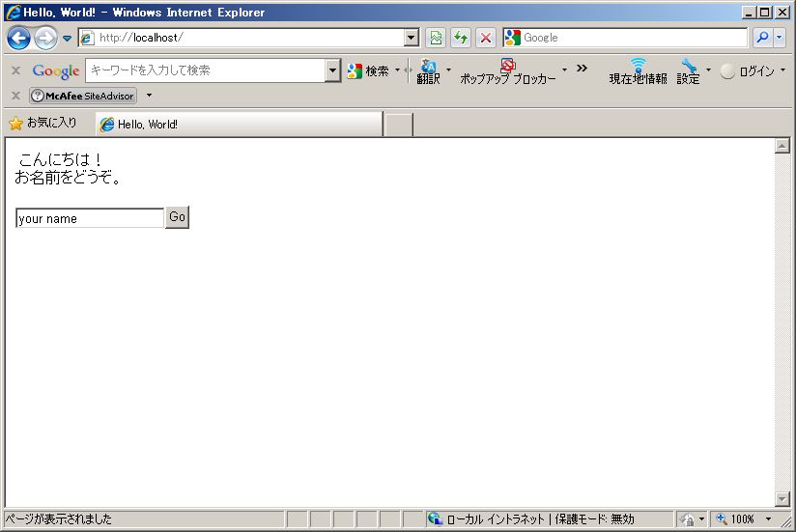Click the 100% zoom level button
Image resolution: width=796 pixels, height=532 pixels.
[x=735, y=518]
